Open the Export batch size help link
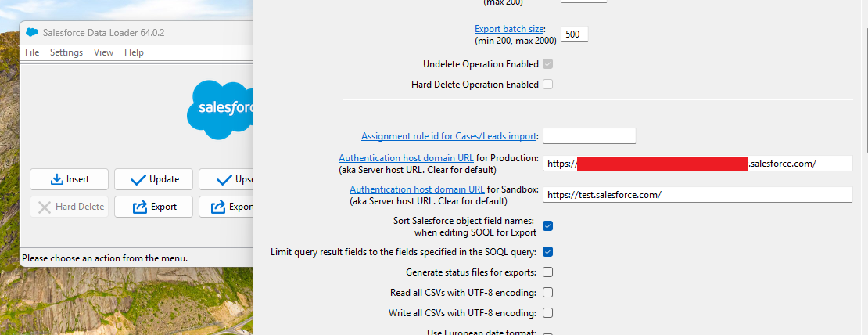The image size is (868, 335). point(510,29)
